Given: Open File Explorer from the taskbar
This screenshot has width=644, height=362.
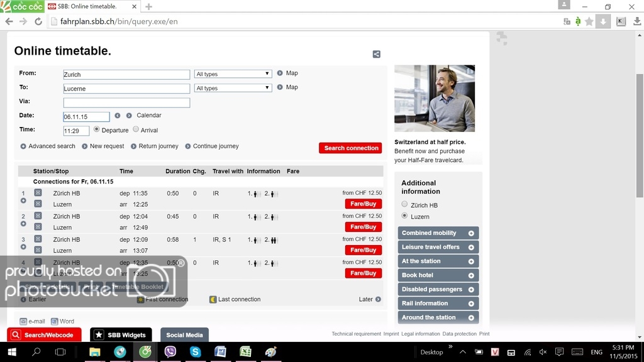Looking at the screenshot, I should (95, 352).
